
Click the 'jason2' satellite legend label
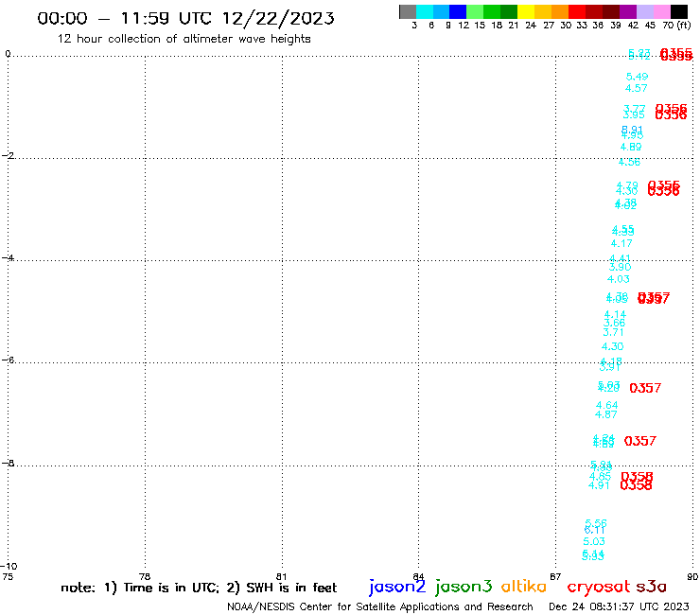click(x=397, y=587)
